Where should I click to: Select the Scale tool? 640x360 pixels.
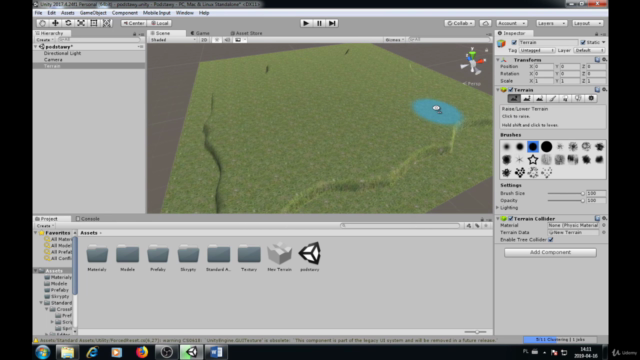(81, 23)
